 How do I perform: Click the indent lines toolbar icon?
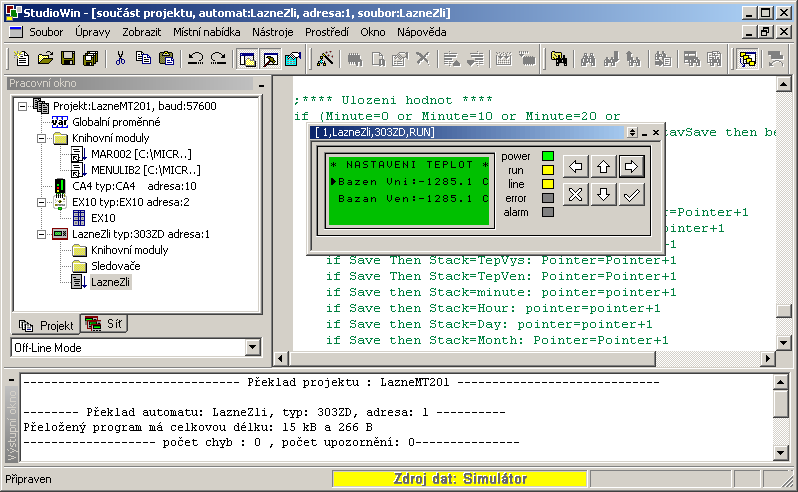coord(452,59)
